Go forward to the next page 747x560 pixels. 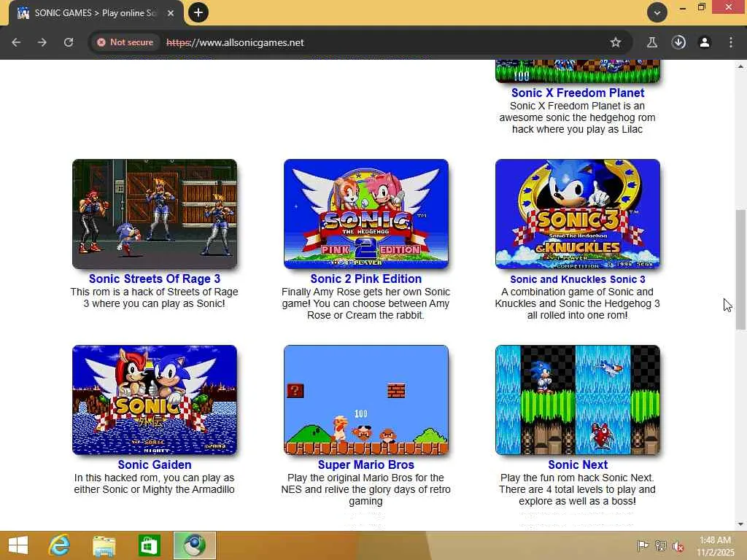(42, 42)
